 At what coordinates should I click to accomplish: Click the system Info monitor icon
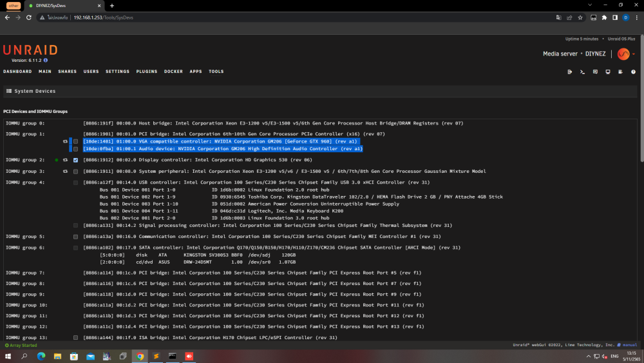pos(608,72)
